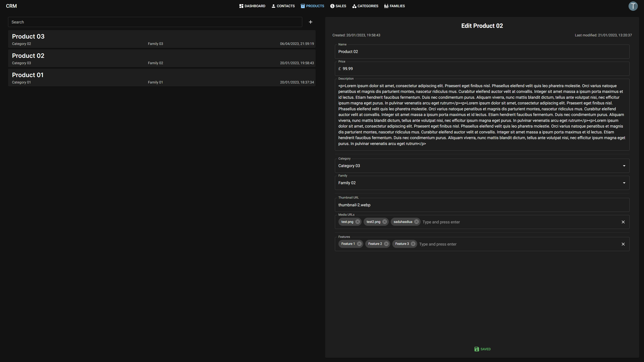Delete the Feature 3 chip
The width and height of the screenshot is (644, 362).
413,244
